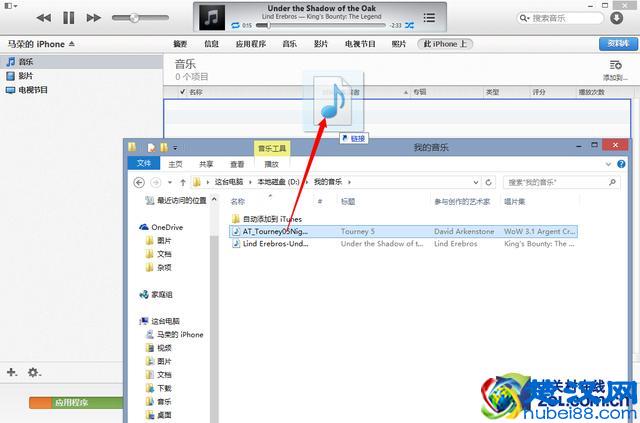The image size is (640, 423).
Task: Open the Up Next list icon
Action: point(429,18)
